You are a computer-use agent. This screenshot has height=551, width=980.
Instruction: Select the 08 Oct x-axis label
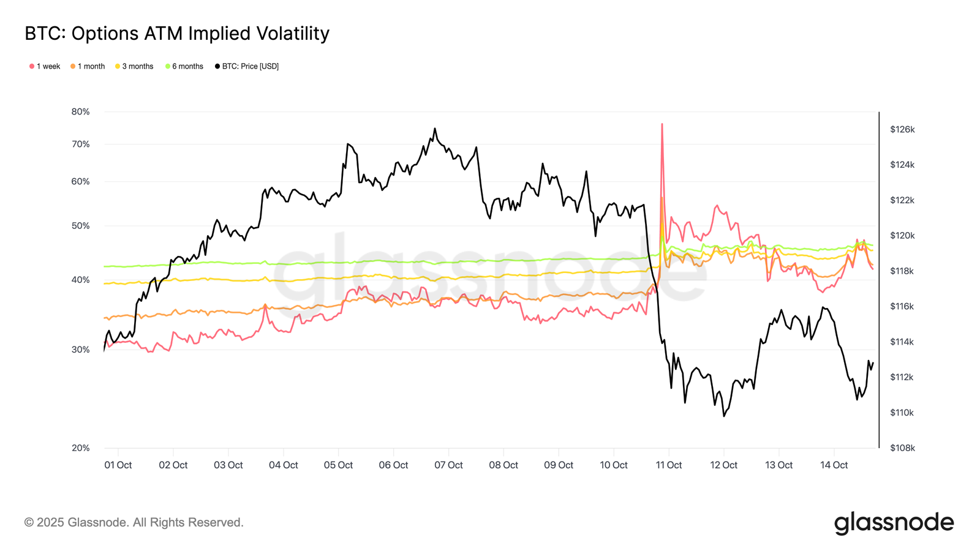(503, 465)
